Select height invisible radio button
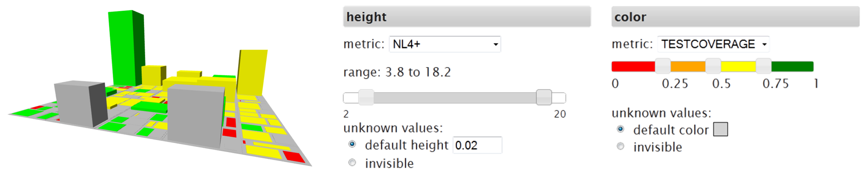The image size is (868, 174). (x=352, y=163)
